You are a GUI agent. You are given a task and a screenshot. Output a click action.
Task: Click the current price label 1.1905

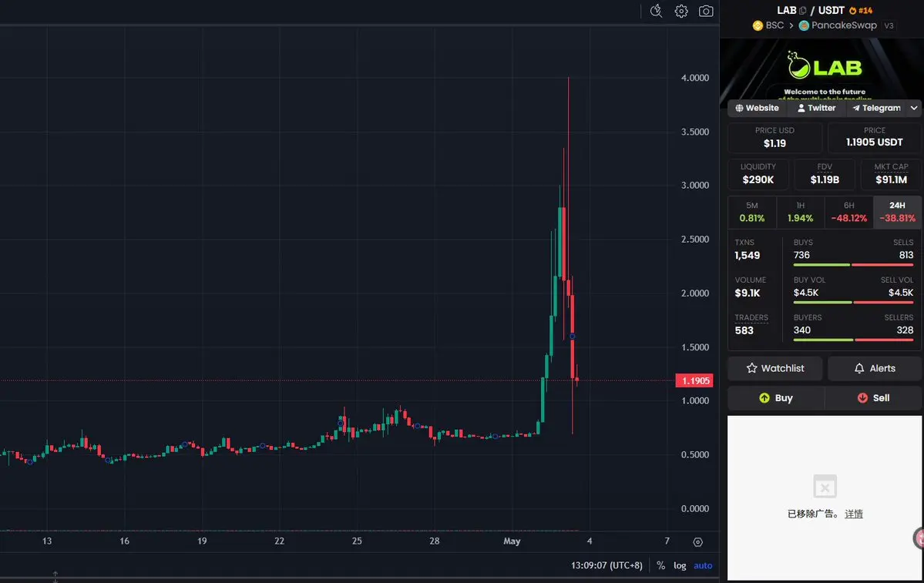pyautogui.click(x=694, y=380)
